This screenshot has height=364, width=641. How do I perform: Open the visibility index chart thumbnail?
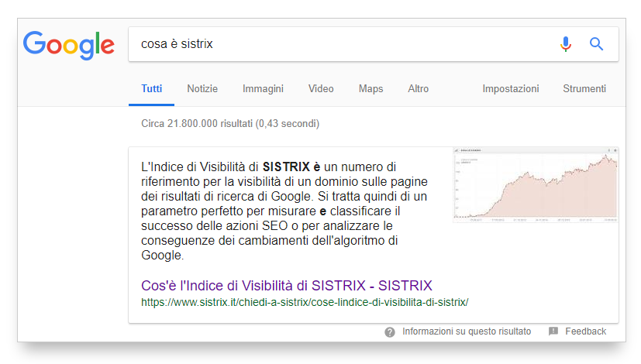[x=536, y=184]
